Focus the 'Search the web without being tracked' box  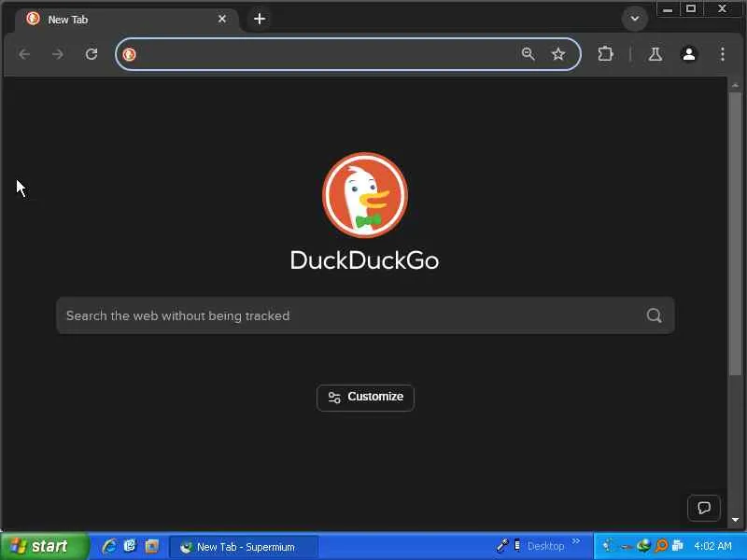365,315
